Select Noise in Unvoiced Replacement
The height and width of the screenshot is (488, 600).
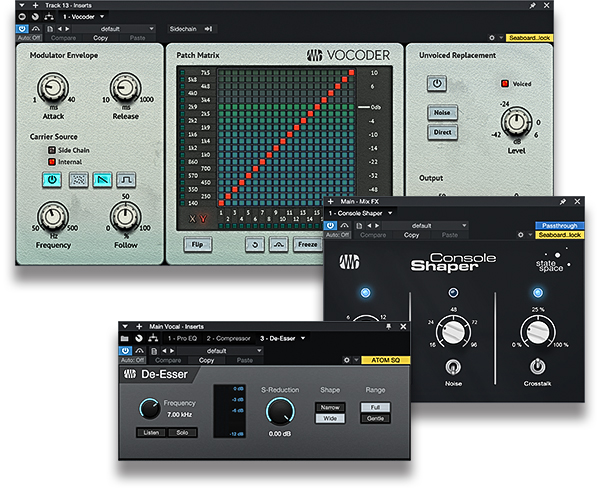442,113
